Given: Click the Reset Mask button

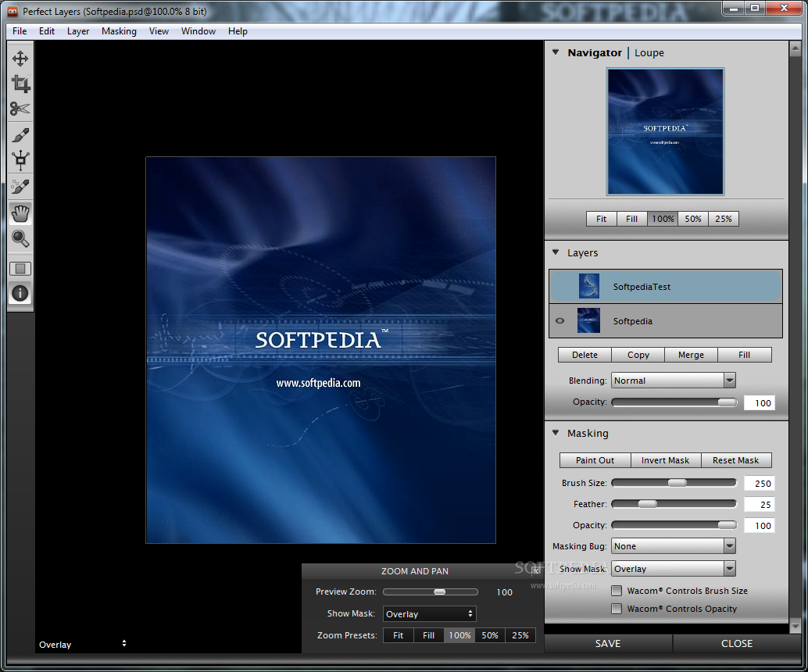Looking at the screenshot, I should tap(736, 460).
